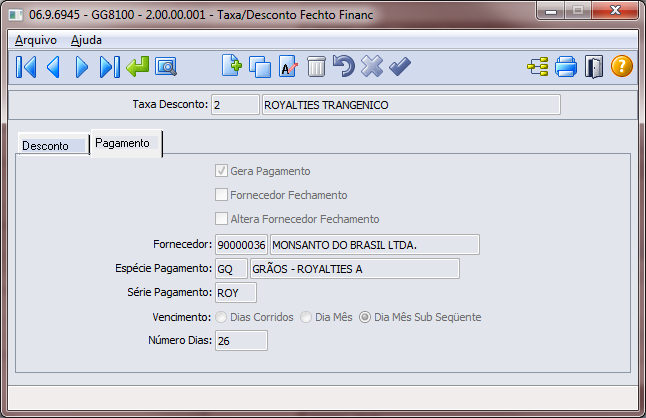The width and height of the screenshot is (646, 418).
Task: Select the Pagamento tab
Action: coord(126,143)
